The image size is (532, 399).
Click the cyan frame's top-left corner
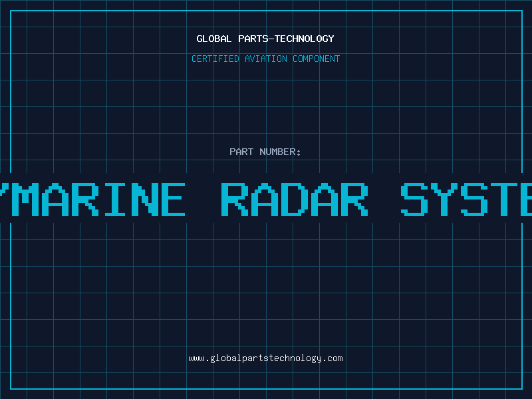point(11,11)
